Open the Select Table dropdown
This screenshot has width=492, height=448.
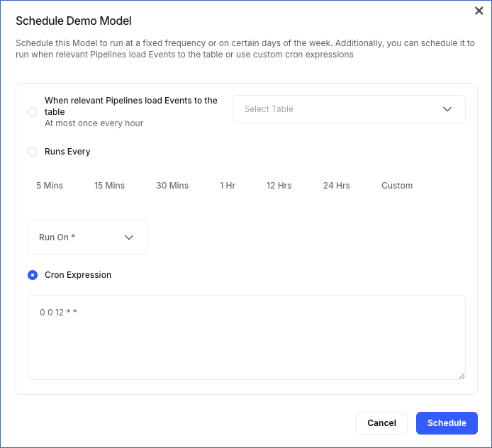(x=340, y=109)
